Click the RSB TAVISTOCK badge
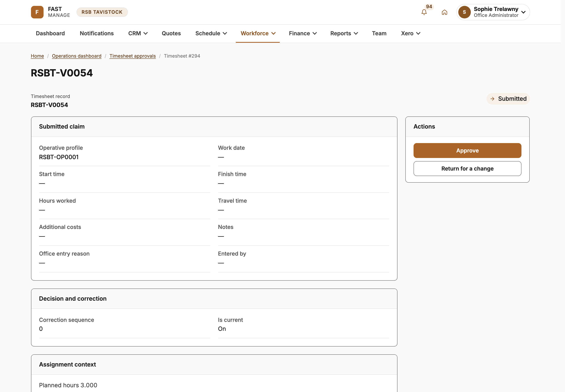The height and width of the screenshot is (392, 565). (102, 12)
